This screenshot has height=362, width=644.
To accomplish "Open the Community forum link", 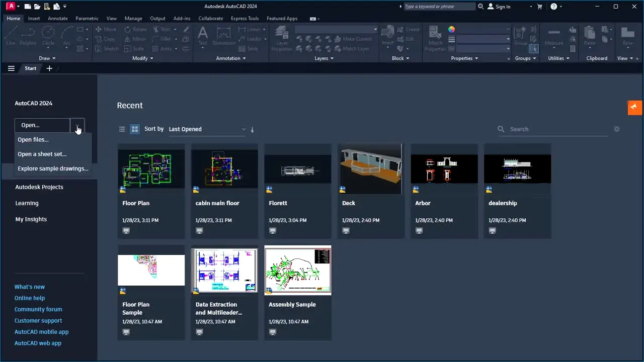I will point(38,309).
